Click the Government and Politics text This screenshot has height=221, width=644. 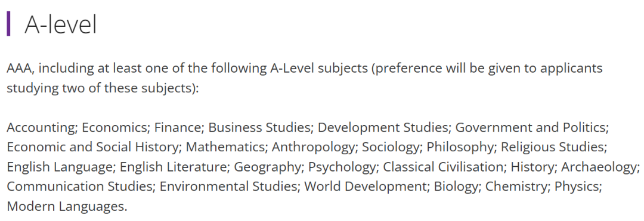tap(530, 128)
